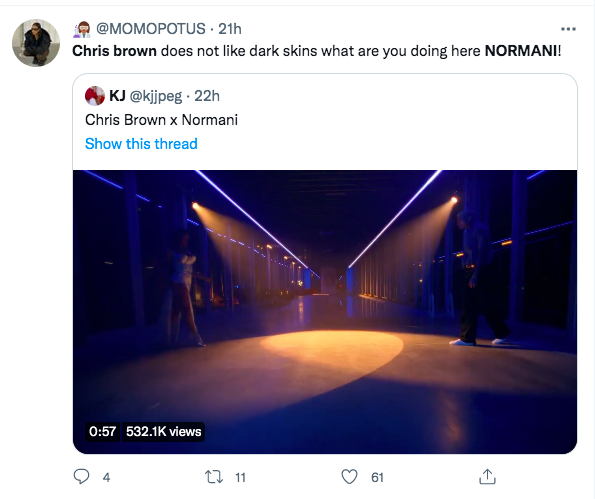Open the three-dot more options menu
595x499 pixels.
(568, 29)
